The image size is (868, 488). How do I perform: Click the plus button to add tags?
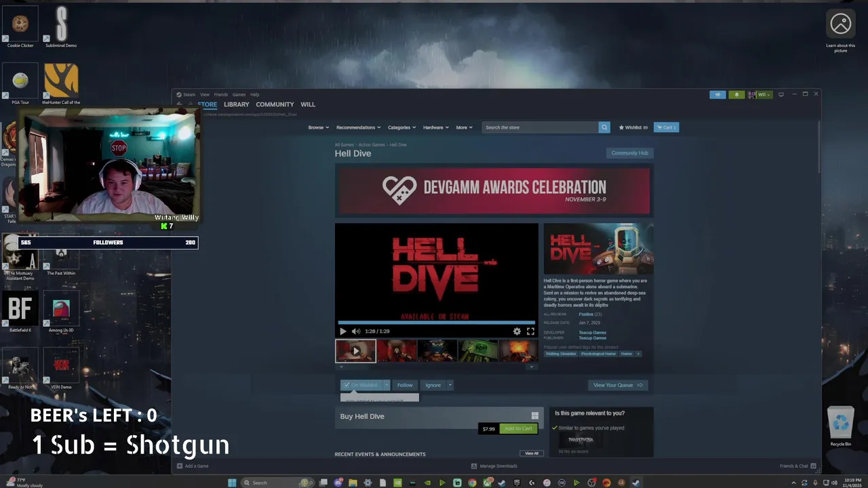(x=638, y=354)
